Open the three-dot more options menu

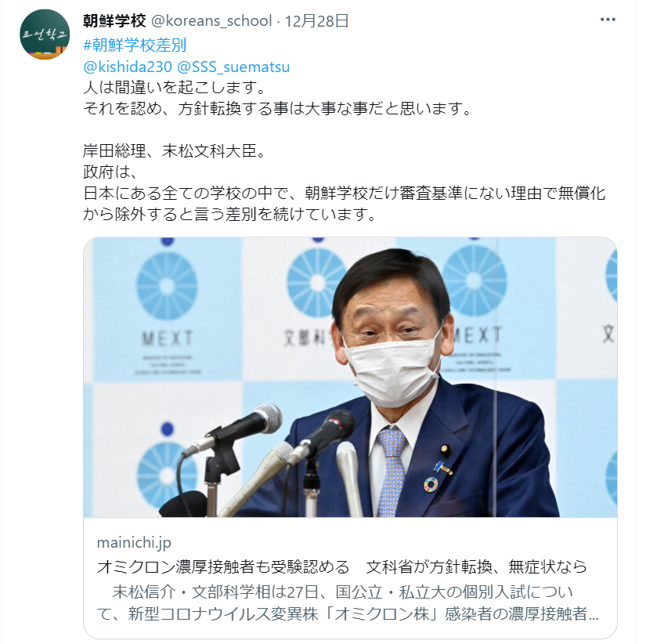[608, 20]
